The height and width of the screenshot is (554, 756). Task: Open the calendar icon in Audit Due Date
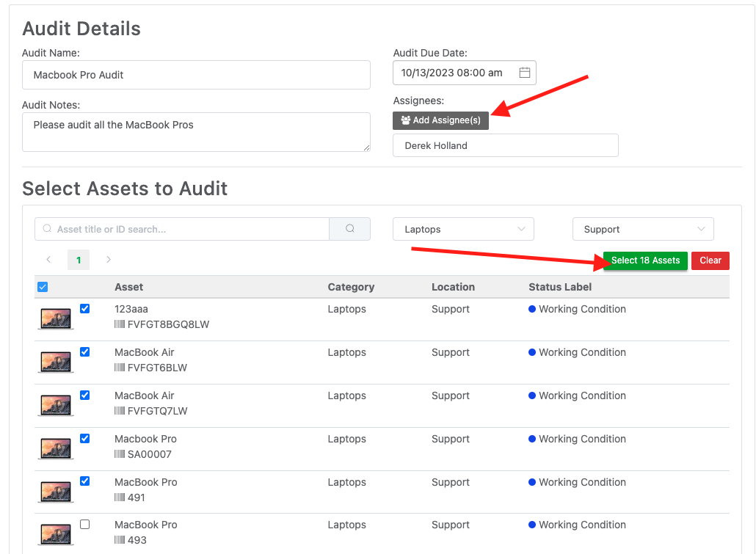point(525,72)
